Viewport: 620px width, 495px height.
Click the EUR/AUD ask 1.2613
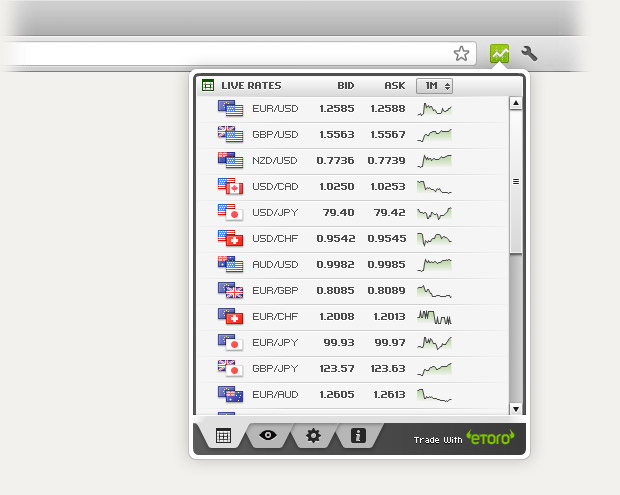coord(389,395)
